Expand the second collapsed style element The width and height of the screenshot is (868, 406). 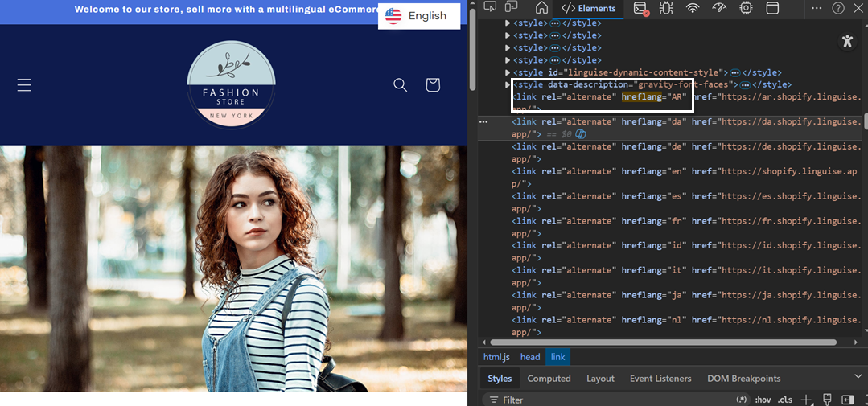point(508,35)
